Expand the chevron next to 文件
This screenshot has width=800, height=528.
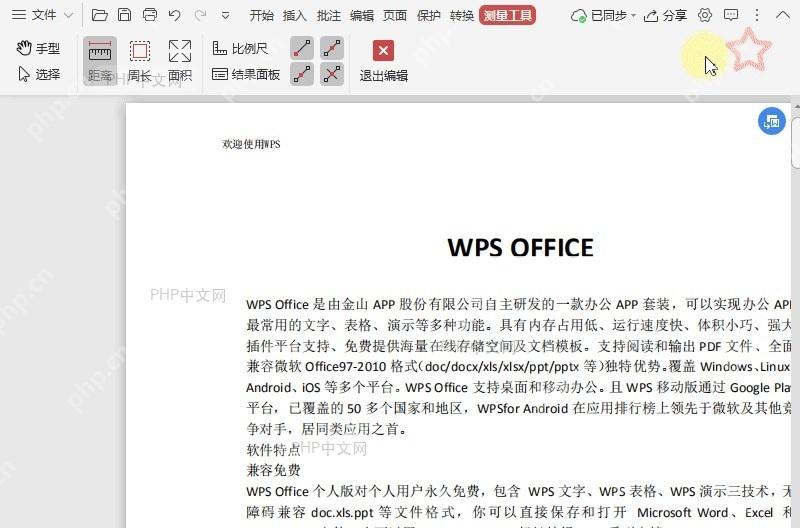(69, 15)
